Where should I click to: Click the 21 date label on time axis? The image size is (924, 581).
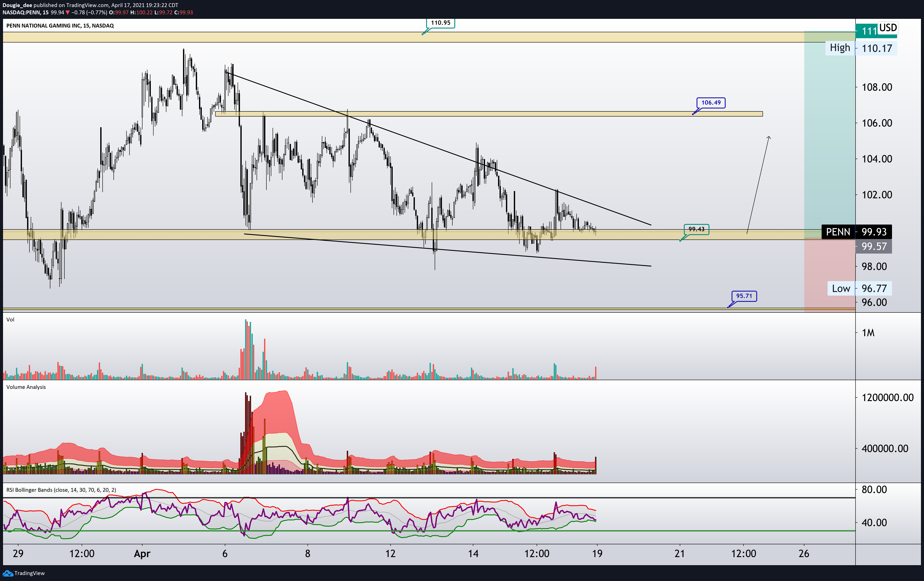tap(680, 554)
